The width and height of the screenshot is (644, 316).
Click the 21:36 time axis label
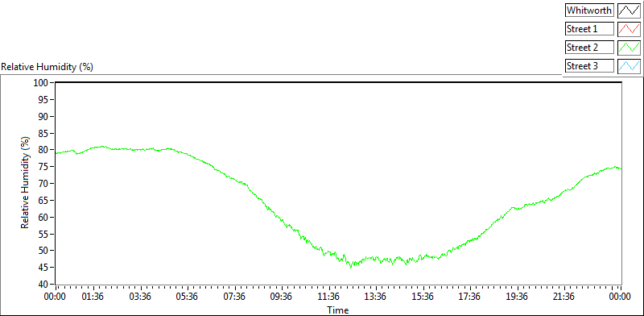564,297
